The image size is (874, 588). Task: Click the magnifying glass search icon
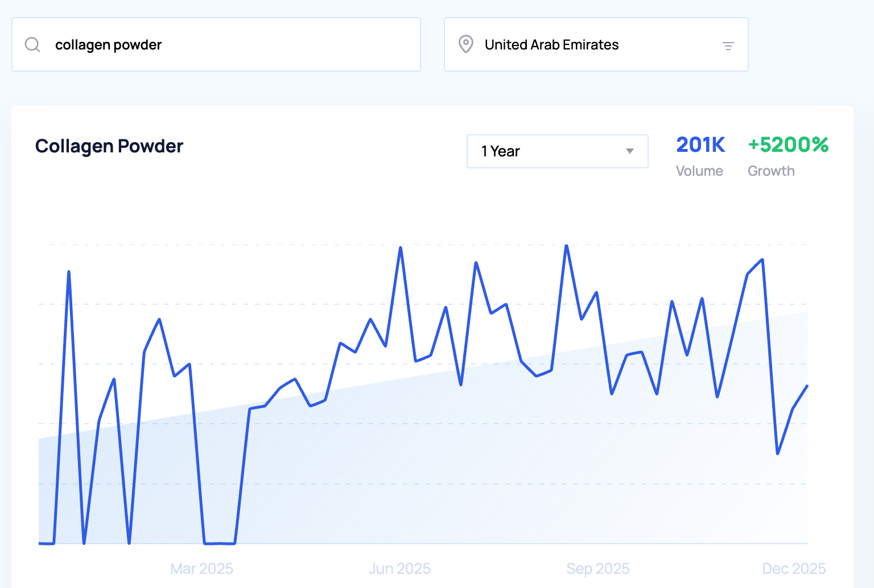(x=32, y=44)
